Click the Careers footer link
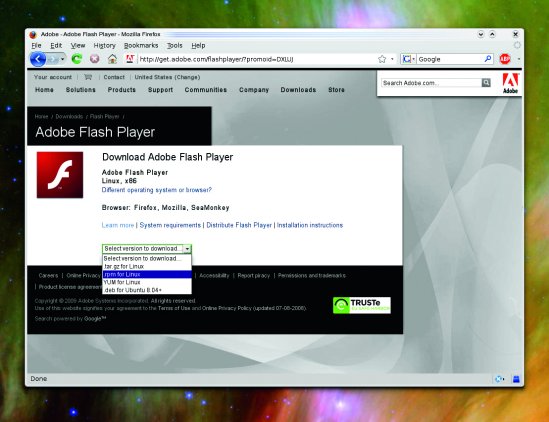Image resolution: width=549 pixels, height=422 pixels. (x=48, y=276)
